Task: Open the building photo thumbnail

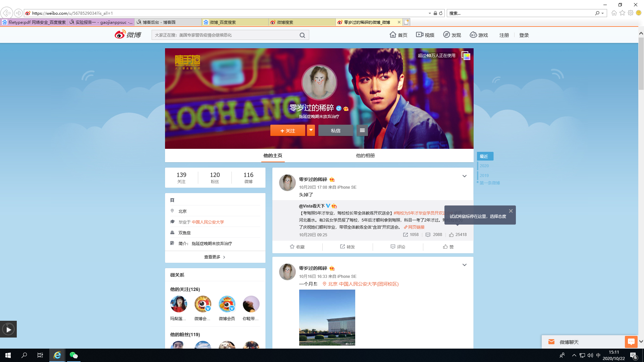Action: tap(327, 317)
